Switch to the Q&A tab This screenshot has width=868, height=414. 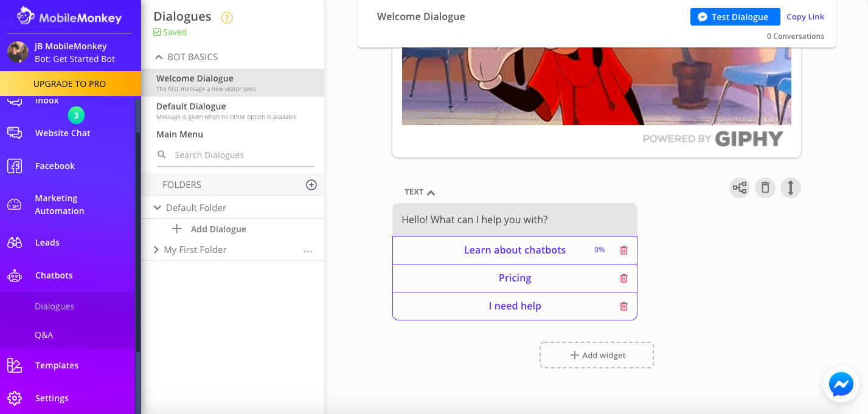[45, 335]
